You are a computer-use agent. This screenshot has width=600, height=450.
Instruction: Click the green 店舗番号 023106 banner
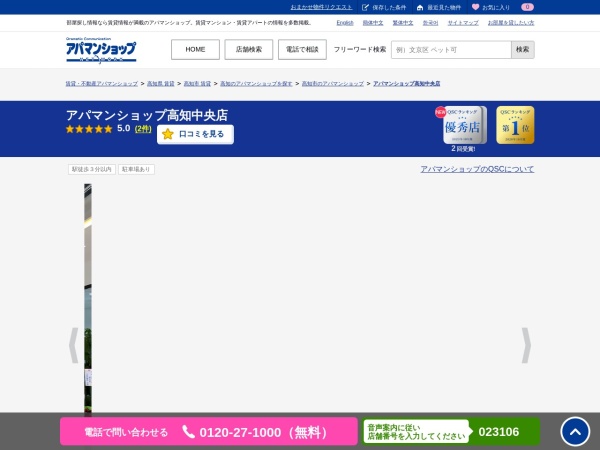tap(451, 432)
